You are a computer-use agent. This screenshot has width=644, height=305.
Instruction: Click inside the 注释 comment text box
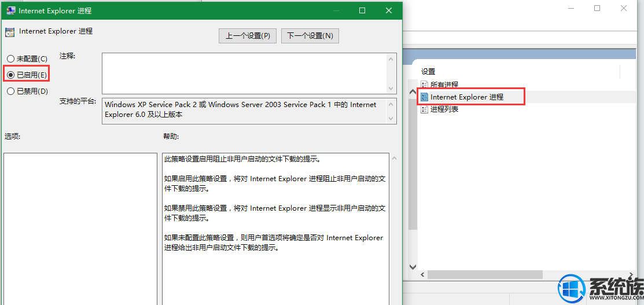tap(244, 73)
